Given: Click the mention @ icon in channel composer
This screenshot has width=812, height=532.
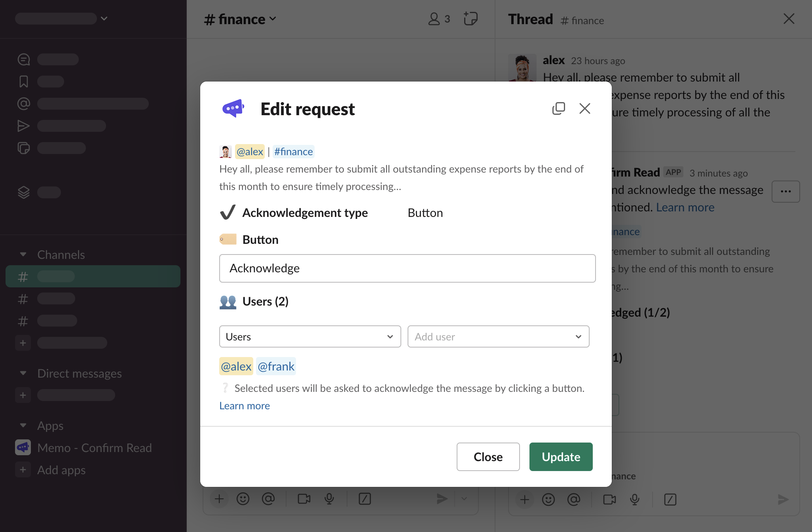Looking at the screenshot, I should (x=268, y=499).
